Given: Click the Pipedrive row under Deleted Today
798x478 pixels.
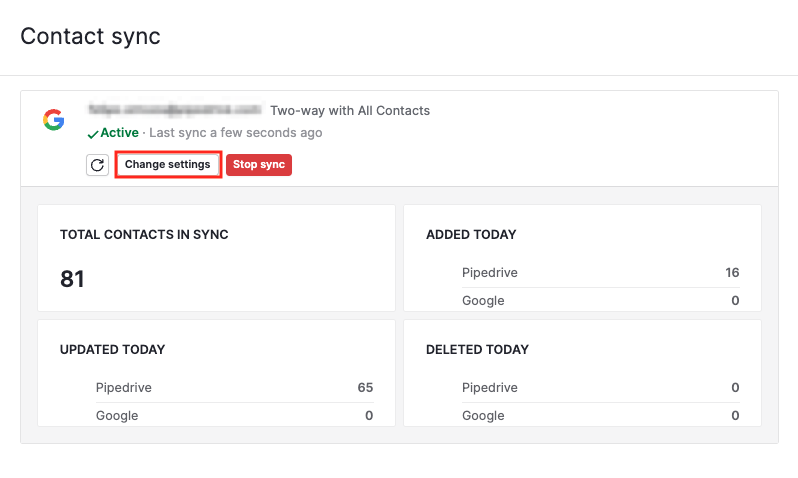Looking at the screenshot, I should (x=601, y=388).
